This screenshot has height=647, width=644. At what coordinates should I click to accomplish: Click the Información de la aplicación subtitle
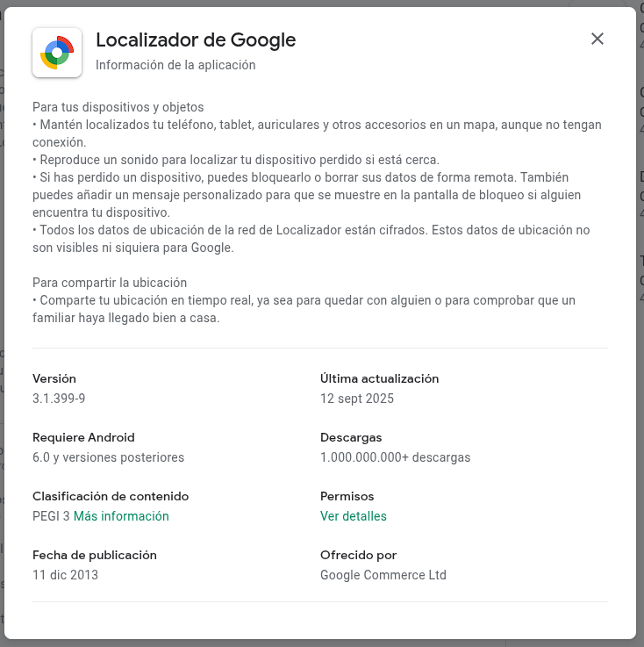tap(175, 65)
